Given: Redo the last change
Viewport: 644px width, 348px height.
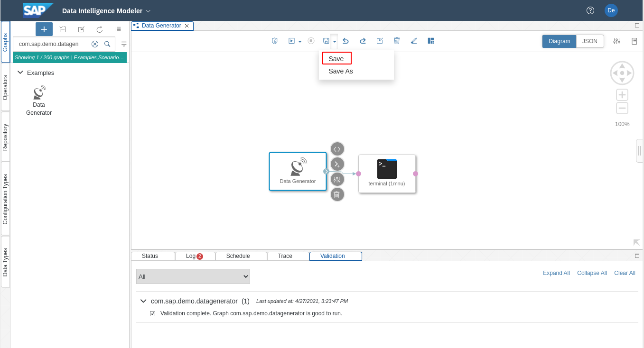Looking at the screenshot, I should point(363,41).
